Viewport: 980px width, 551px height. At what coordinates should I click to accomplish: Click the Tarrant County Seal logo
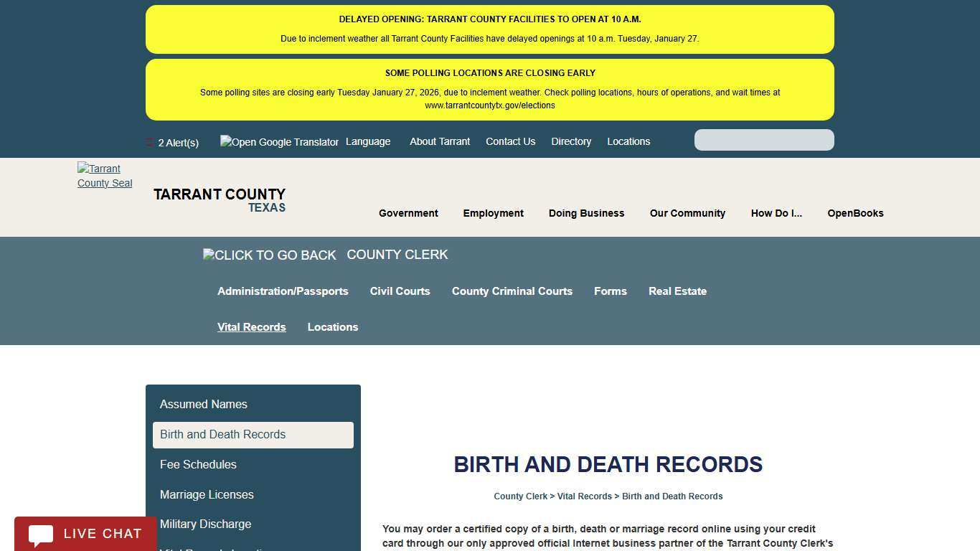(105, 176)
